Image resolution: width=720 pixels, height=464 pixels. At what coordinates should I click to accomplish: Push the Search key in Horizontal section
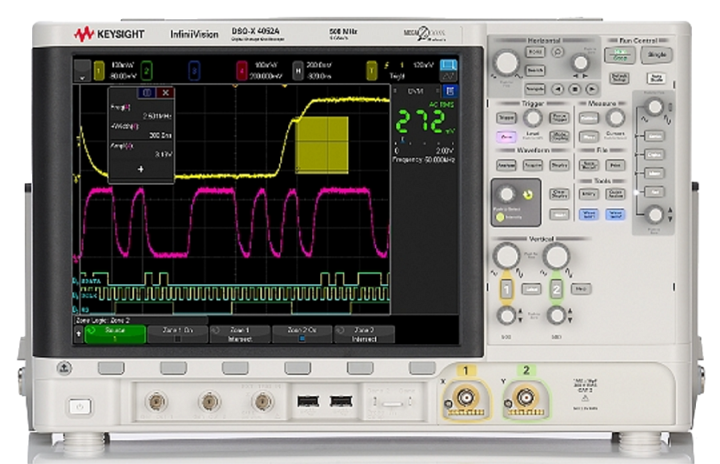pyautogui.click(x=535, y=70)
